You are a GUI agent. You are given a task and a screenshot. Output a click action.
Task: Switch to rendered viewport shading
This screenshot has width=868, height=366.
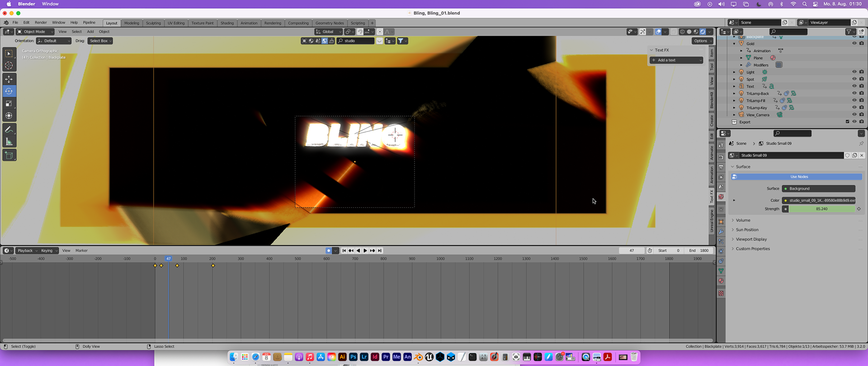pos(703,32)
